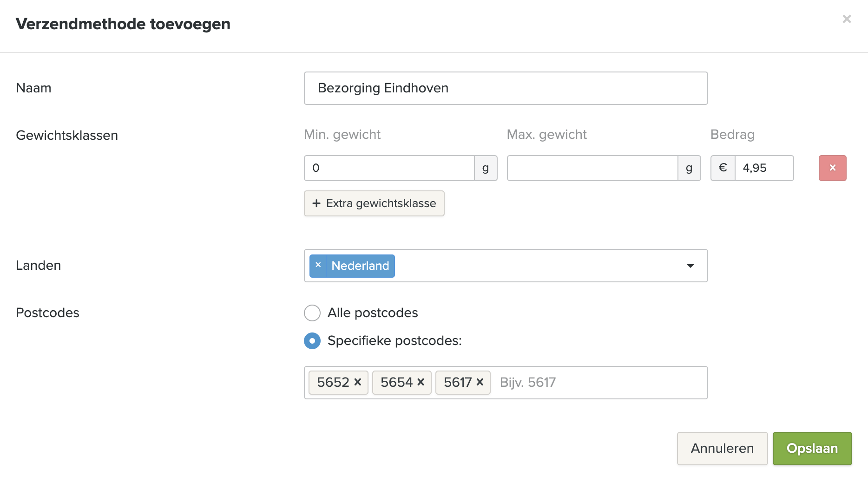Viewport: 868px width, 482px height.
Task: Select the Specifieke postcodes option
Action: pos(312,341)
